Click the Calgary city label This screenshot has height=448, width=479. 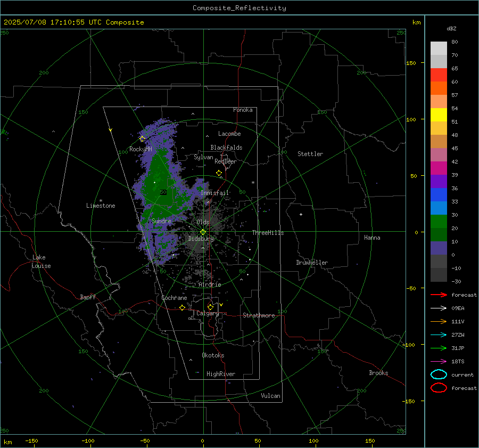(x=208, y=313)
